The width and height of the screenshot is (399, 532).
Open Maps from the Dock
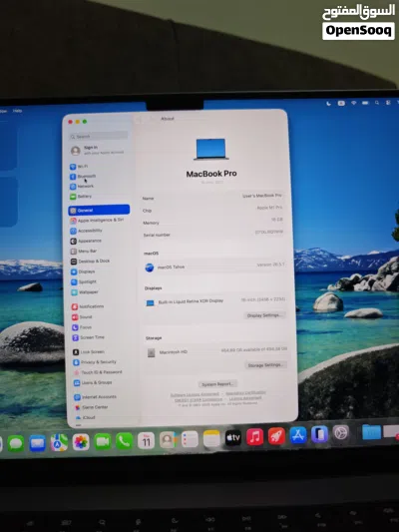(59, 442)
